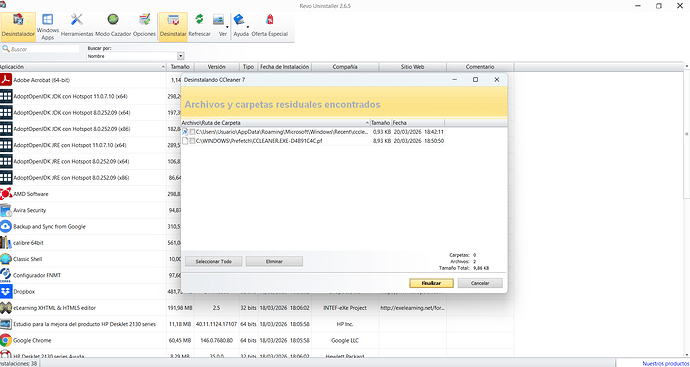Open the Ayuda help menu
This screenshot has height=367, width=690.
click(x=241, y=26)
